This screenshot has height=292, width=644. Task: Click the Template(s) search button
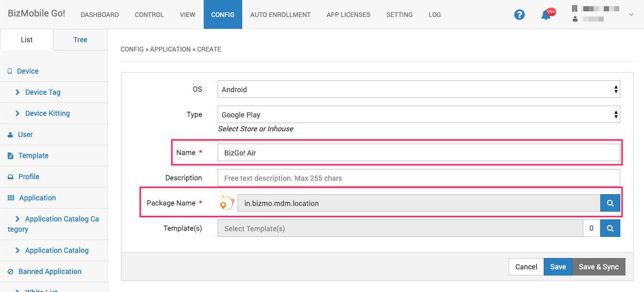coord(610,229)
